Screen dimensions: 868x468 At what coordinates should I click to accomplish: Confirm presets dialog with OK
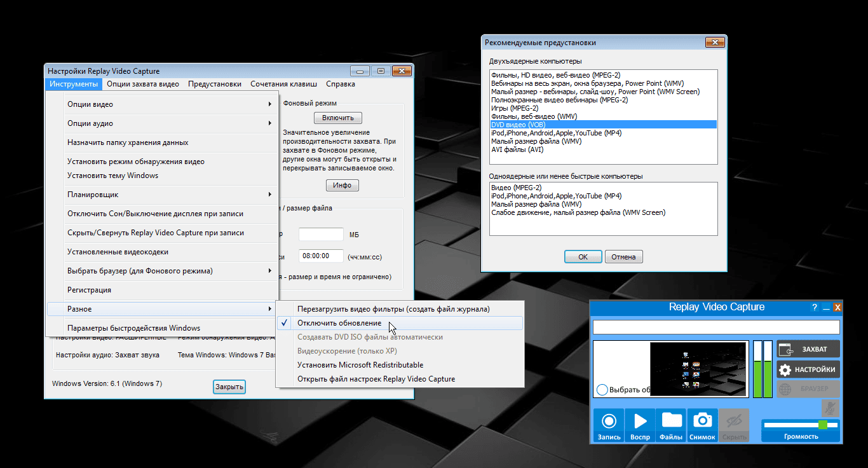(x=583, y=257)
